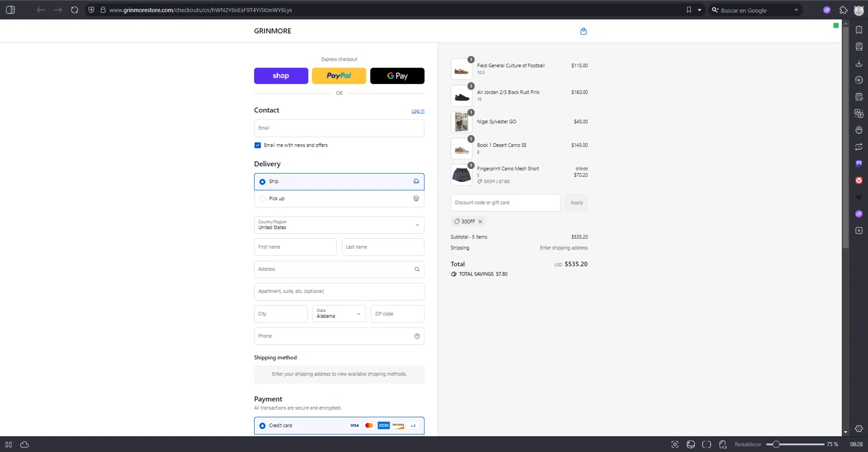This screenshot has height=452, width=868.
Task: Click Discount code or gift card field
Action: 506,203
